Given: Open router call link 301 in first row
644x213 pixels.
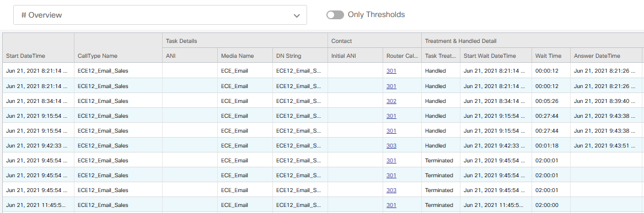Looking at the screenshot, I should pyautogui.click(x=391, y=71).
